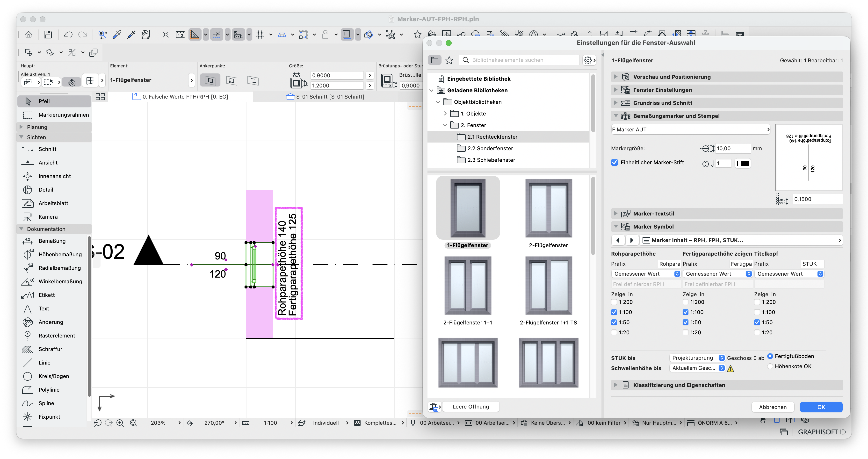Click the Undo arrow in the toolbar
Screen dimensions: 868x459
[68, 34]
